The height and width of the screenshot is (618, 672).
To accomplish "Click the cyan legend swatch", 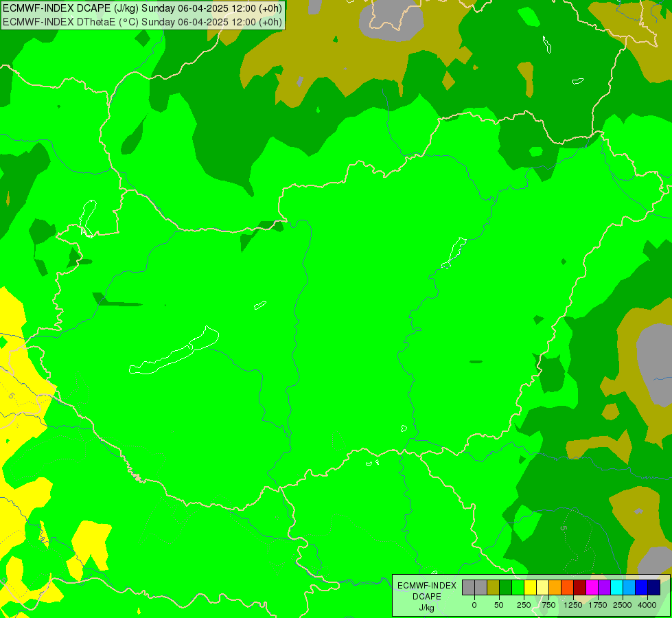I will pyautogui.click(x=616, y=588).
